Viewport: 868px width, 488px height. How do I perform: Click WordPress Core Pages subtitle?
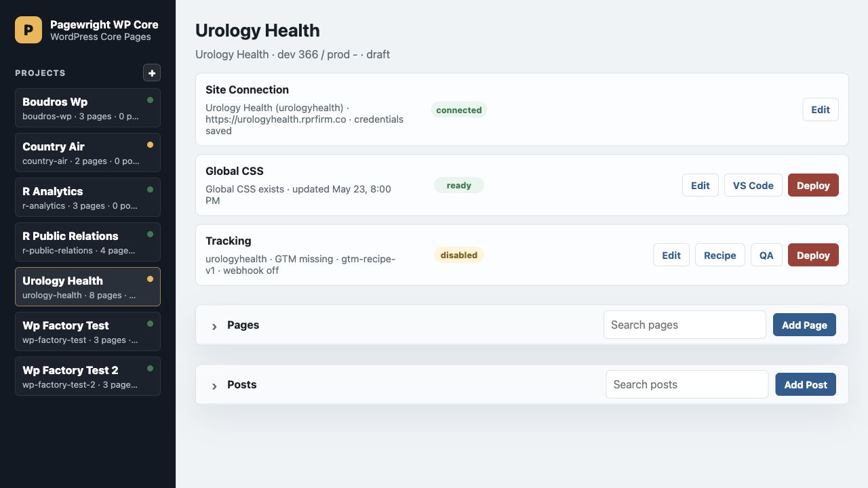[x=100, y=37]
